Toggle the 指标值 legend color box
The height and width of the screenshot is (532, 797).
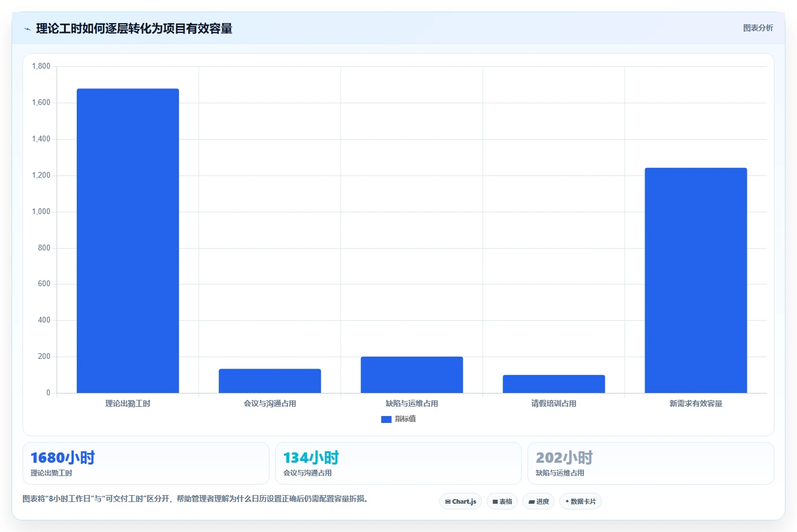point(386,419)
